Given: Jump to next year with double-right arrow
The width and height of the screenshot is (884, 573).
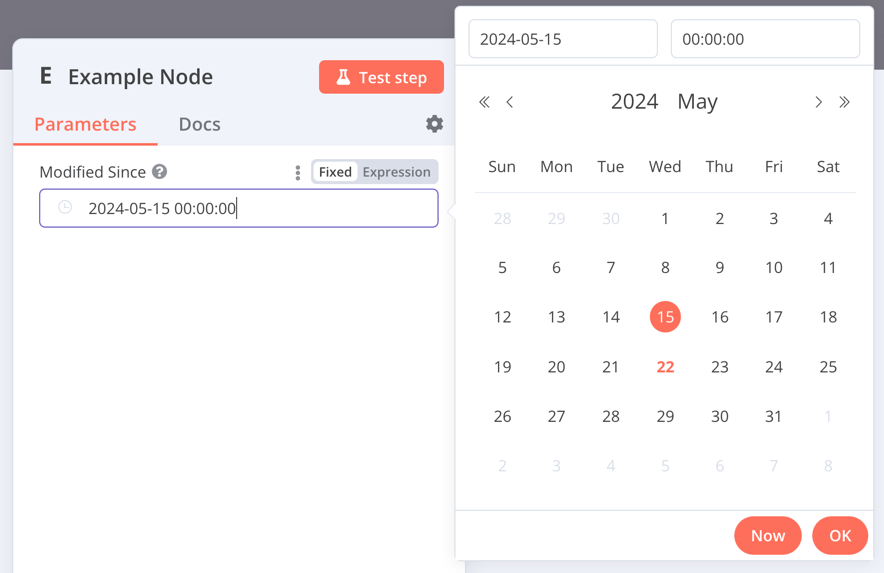Looking at the screenshot, I should click(x=844, y=102).
